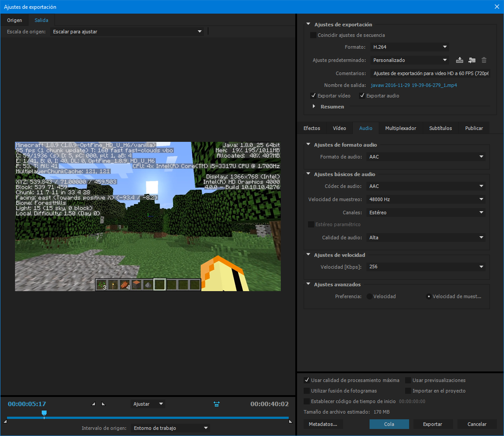Click the duration timecode 00:00:40:02
Screen dimensions: 504x436
coord(269,404)
